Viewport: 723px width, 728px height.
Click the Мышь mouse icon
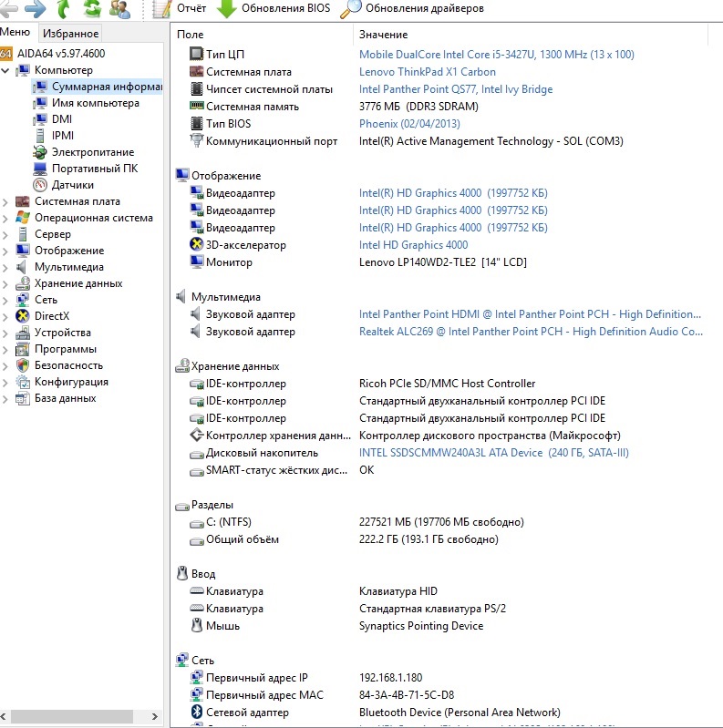click(x=197, y=625)
